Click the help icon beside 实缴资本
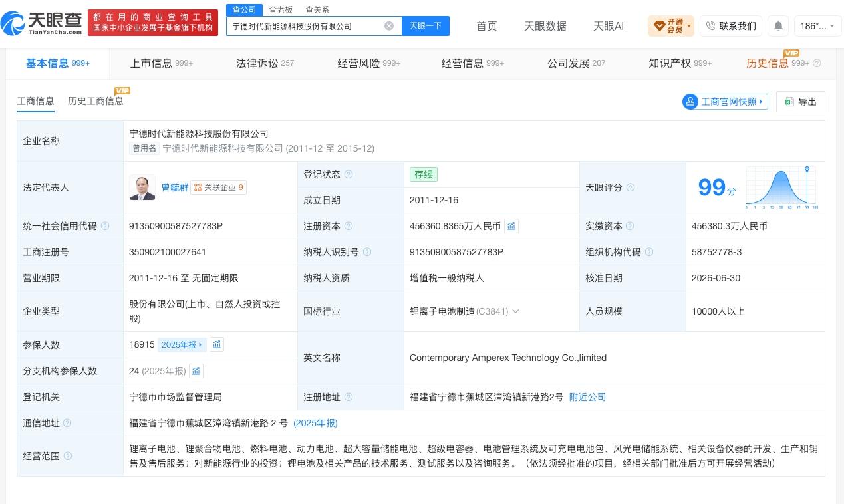 point(631,226)
